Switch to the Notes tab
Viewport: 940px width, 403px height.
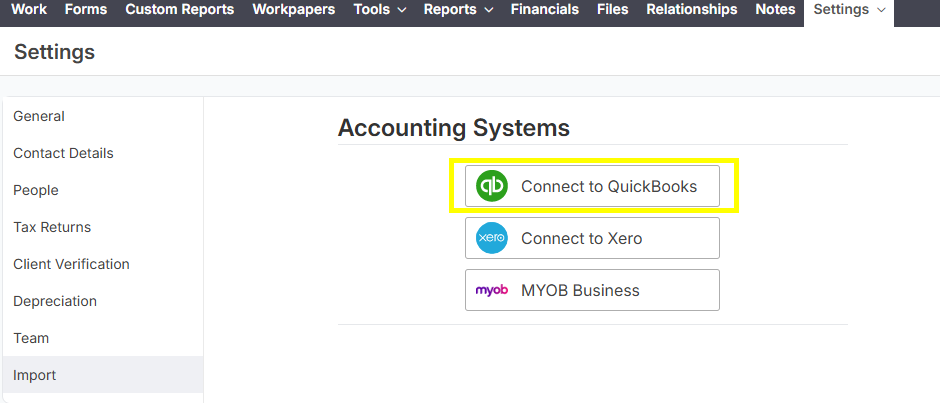775,10
